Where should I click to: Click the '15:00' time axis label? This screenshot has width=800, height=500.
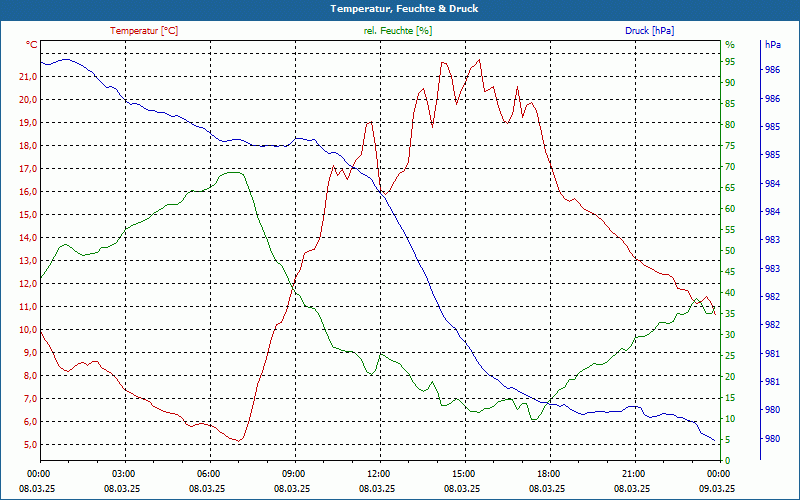coord(465,473)
